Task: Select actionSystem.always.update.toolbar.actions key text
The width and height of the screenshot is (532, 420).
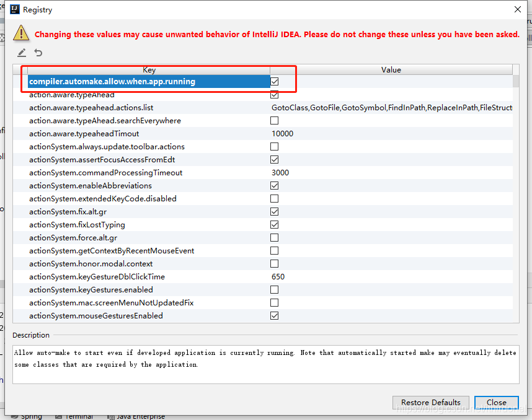Action: coord(107,147)
